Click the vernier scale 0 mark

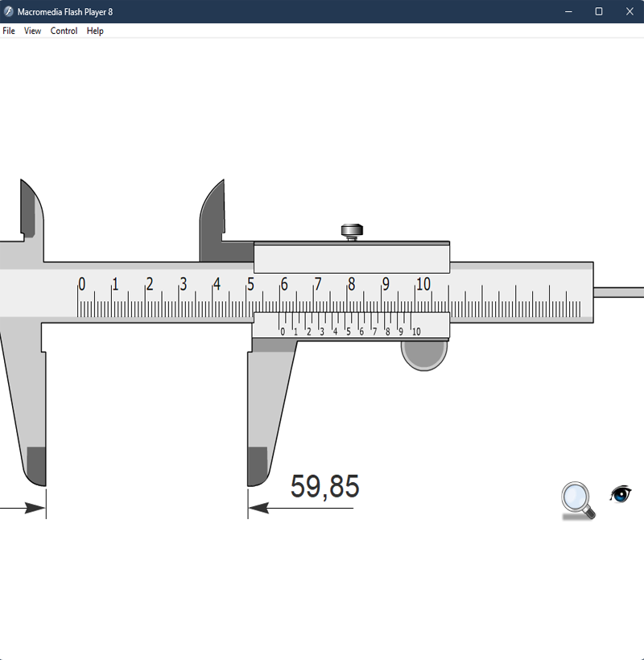click(282, 330)
